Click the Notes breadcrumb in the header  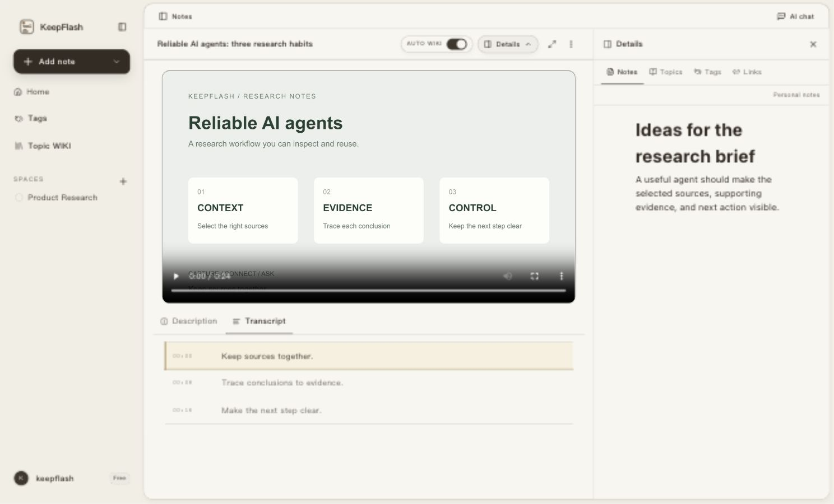point(175,16)
